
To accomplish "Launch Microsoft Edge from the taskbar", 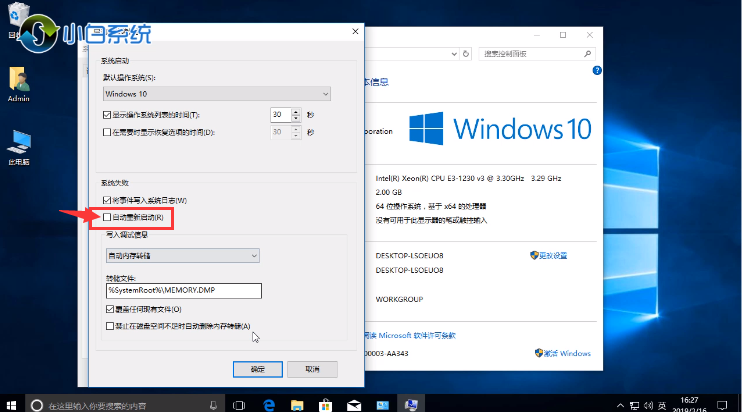I will [x=269, y=405].
